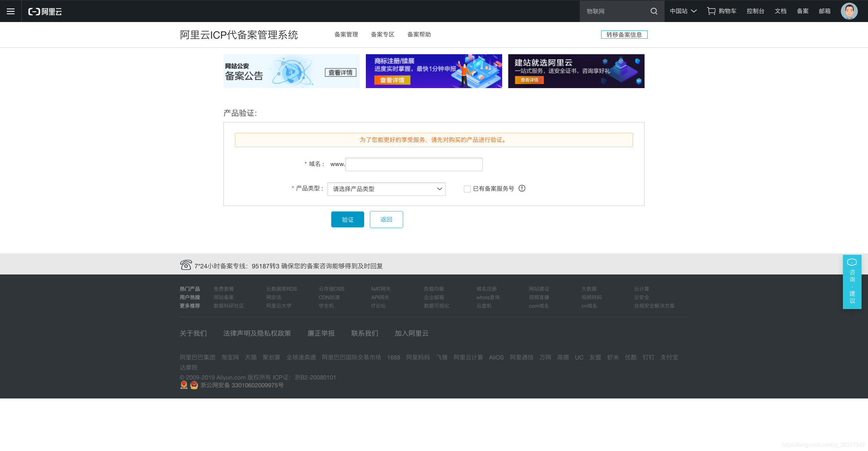
Task: Click the 云数据库RDS footer link
Action: click(x=281, y=289)
